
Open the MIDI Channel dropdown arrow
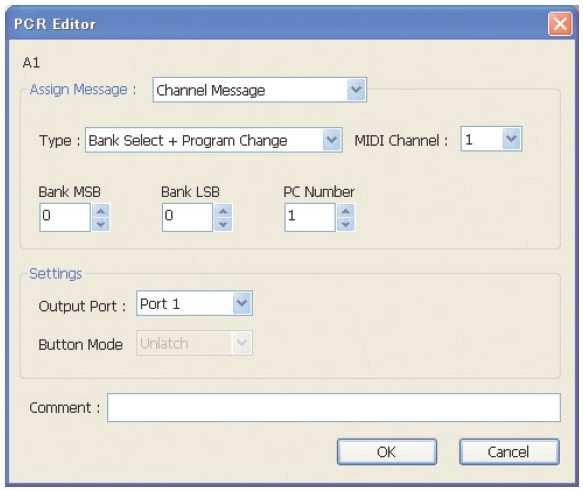click(511, 139)
